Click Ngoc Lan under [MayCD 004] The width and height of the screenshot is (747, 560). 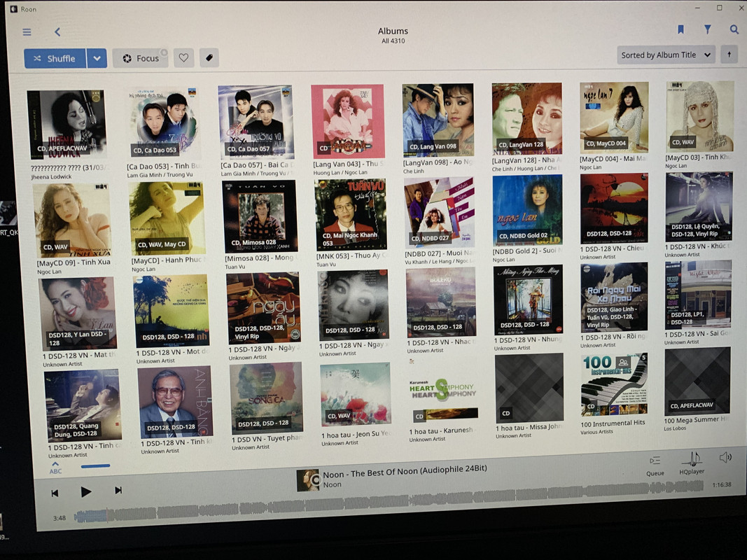point(590,167)
